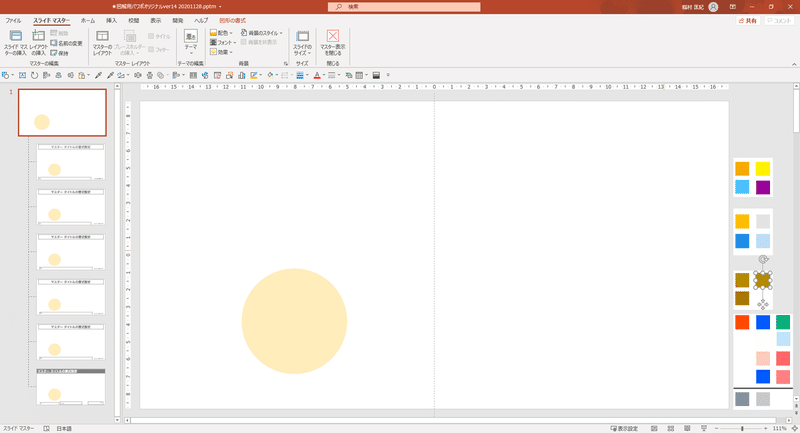Click the green color swatch
Viewport: 800px width, 433px height.
coord(783,322)
